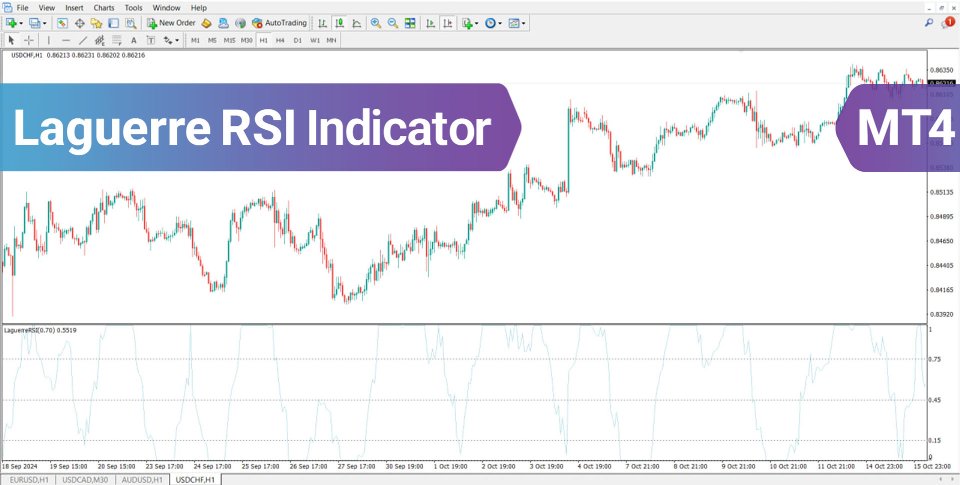Switch timeframe to W1
This screenshot has width=960, height=485.
coord(315,40)
